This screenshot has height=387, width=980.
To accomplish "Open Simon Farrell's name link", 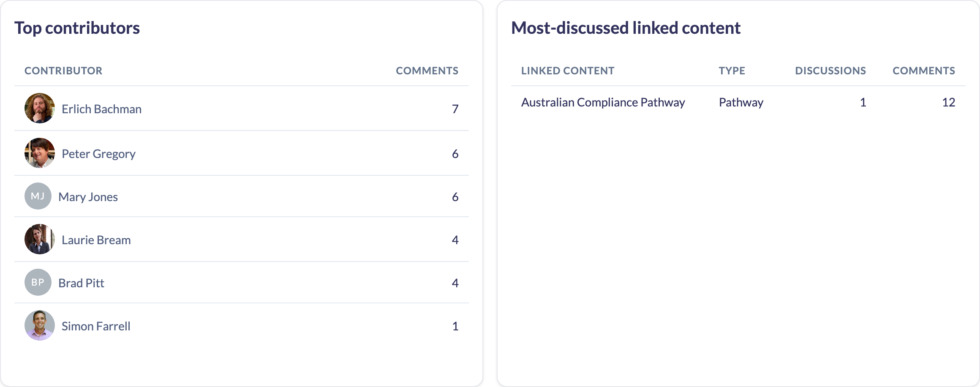I will pyautogui.click(x=96, y=326).
